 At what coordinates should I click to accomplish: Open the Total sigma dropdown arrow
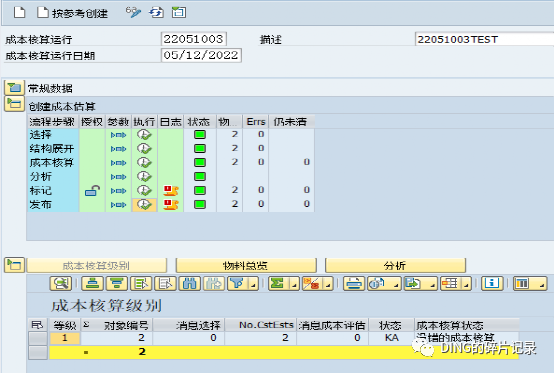[x=294, y=284]
